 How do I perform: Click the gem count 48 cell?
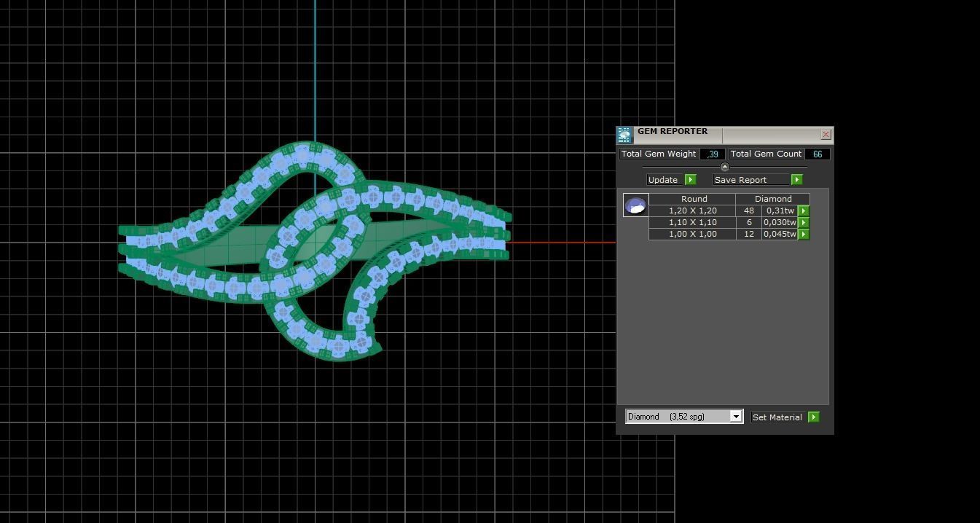[748, 211]
